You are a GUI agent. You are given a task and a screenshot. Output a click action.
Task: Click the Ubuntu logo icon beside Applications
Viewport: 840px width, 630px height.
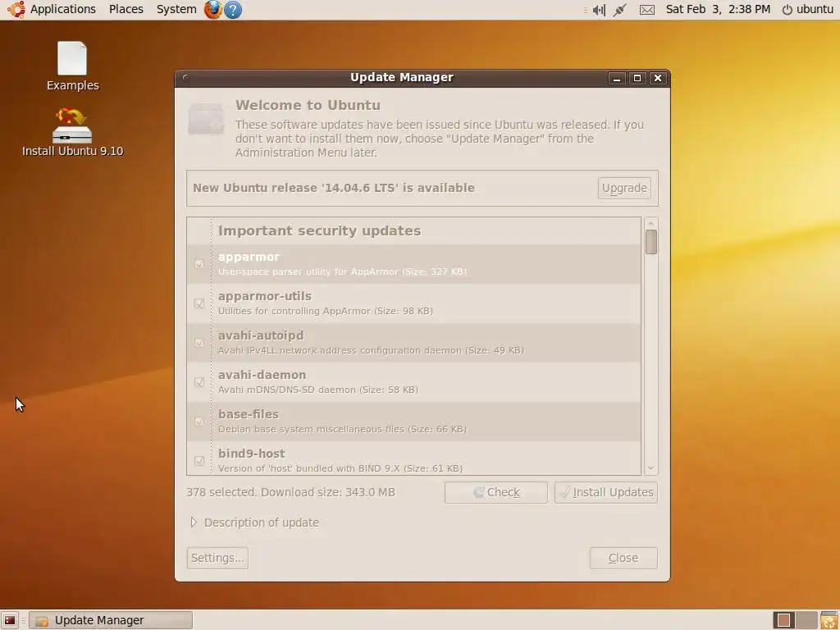pos(16,10)
